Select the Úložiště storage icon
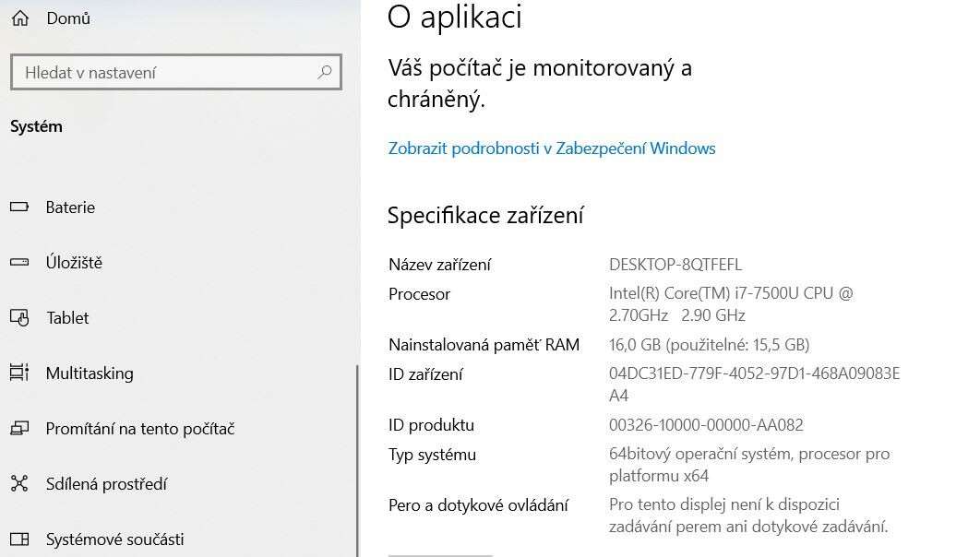Image resolution: width=980 pixels, height=557 pixels. pos(19,262)
